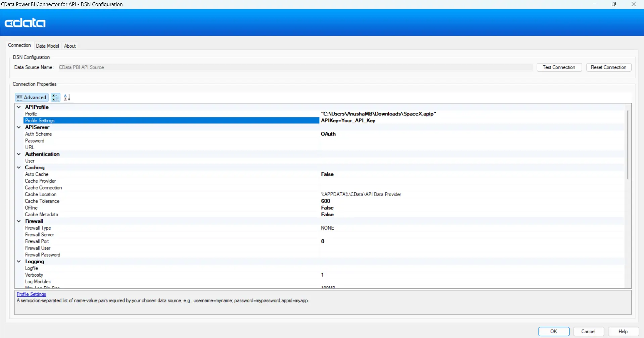
Task: Click the Test Connection button
Action: pos(559,67)
